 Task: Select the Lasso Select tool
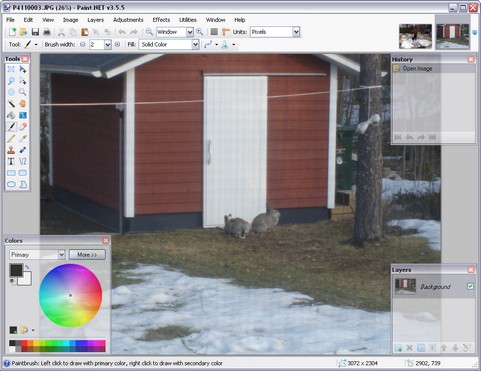pos(11,81)
